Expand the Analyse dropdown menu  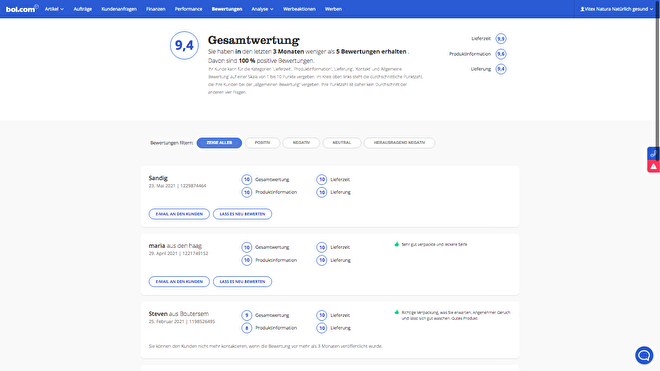[262, 9]
